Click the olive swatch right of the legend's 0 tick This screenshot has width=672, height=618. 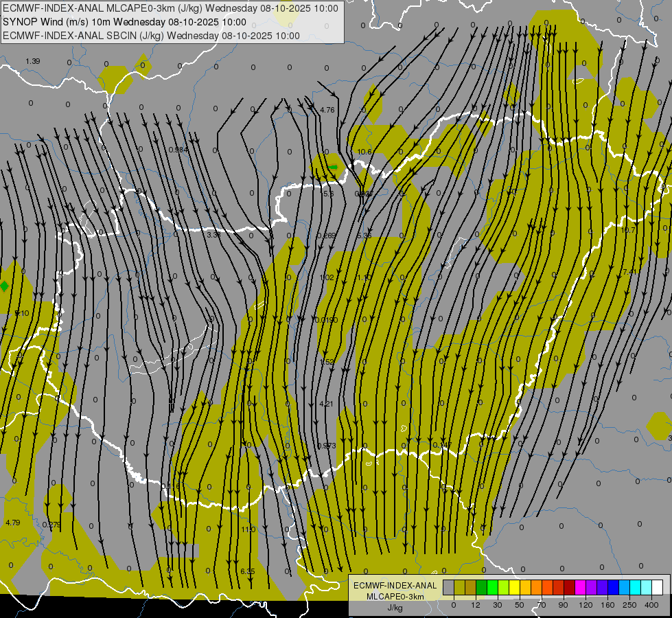coord(459,588)
